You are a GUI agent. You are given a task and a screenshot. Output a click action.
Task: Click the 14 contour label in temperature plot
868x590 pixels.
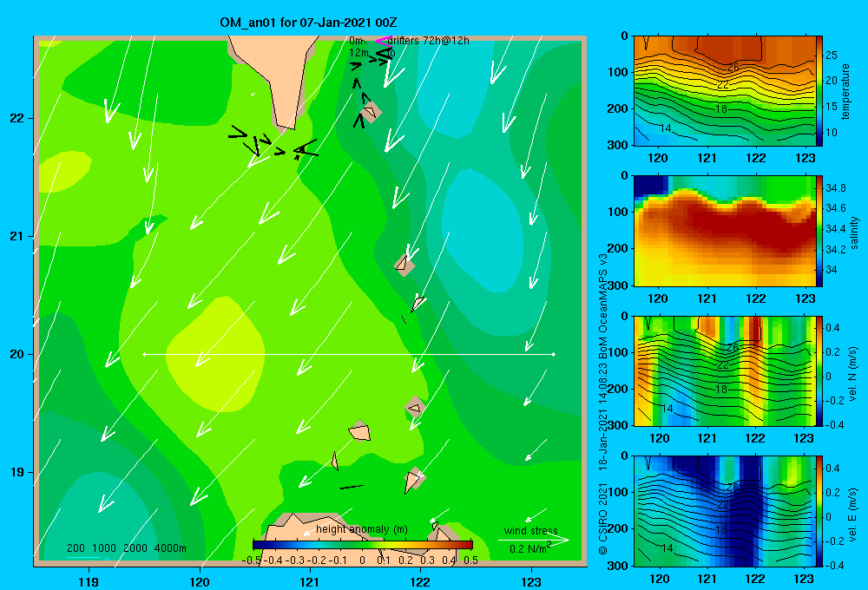point(666,128)
